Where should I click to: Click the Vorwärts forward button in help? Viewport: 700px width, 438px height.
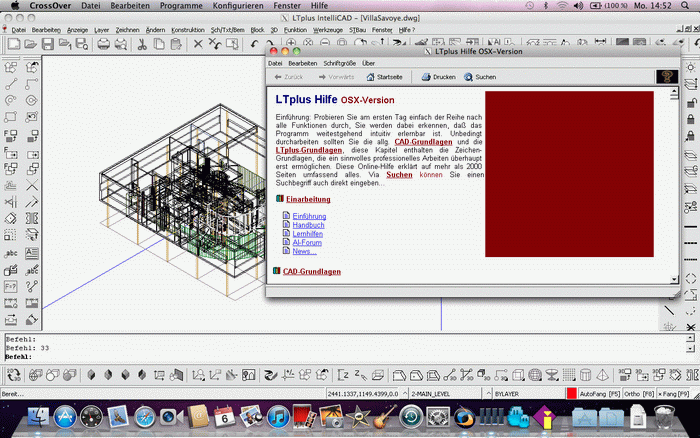click(336, 77)
